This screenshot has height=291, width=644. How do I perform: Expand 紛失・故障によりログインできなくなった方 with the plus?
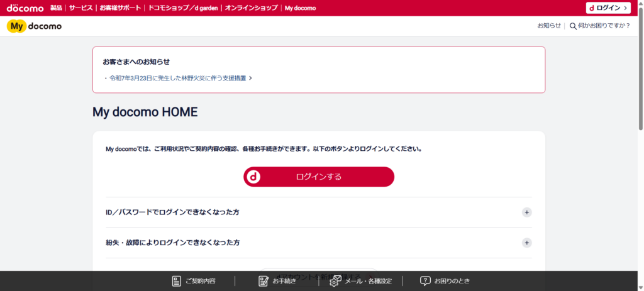pyautogui.click(x=526, y=243)
